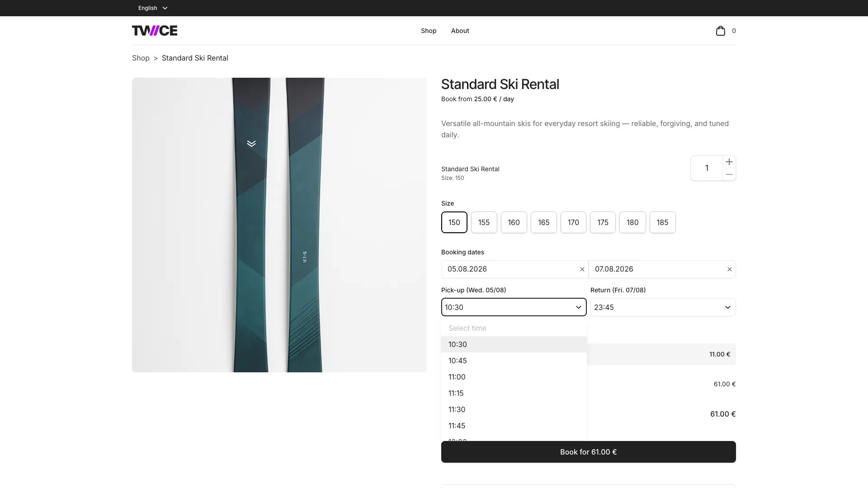
Task: Select size 170
Action: pos(573,222)
